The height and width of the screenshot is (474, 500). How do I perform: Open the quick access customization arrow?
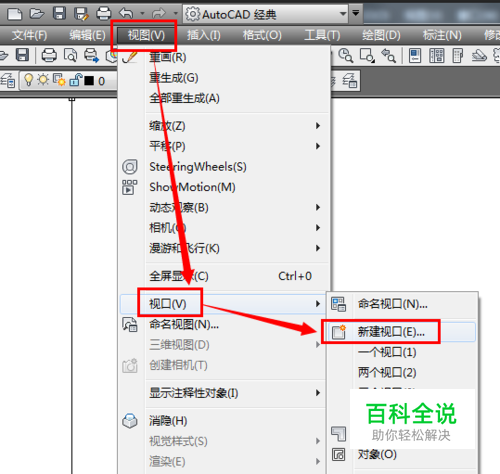point(356,13)
